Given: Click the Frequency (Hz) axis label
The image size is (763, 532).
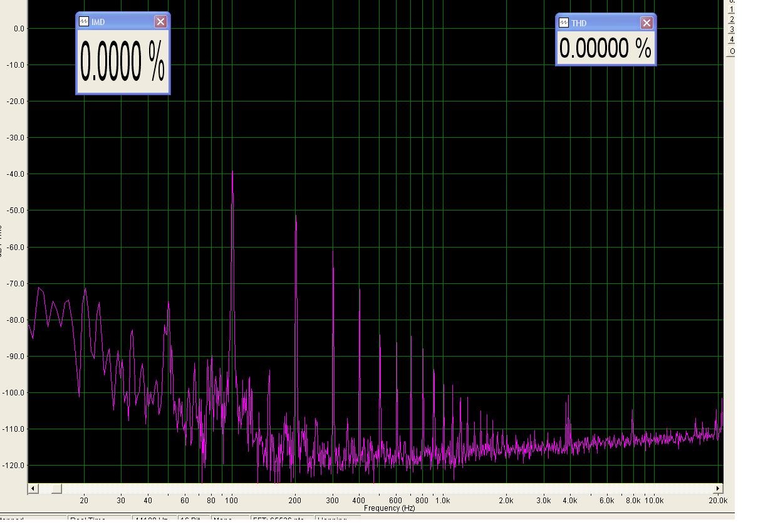Looking at the screenshot, I should (x=389, y=508).
